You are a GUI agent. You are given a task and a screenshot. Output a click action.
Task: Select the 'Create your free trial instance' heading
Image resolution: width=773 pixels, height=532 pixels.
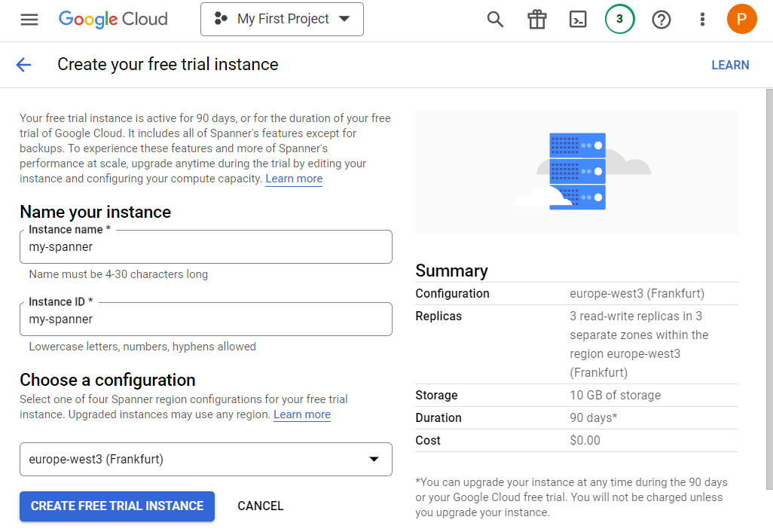pos(167,65)
